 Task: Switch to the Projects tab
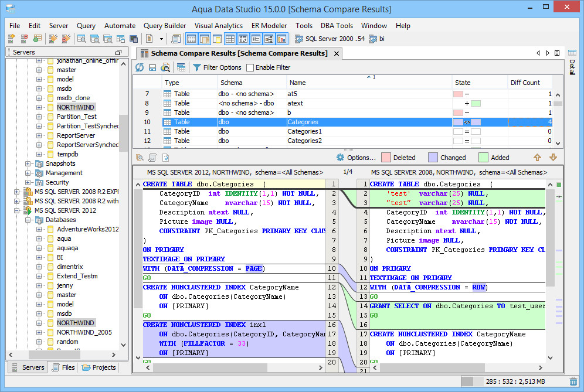[99, 367]
